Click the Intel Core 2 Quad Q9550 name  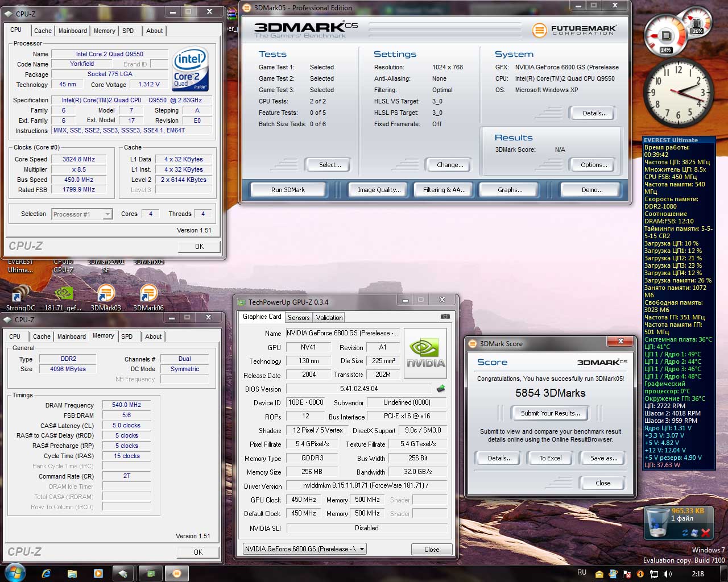coord(110,54)
